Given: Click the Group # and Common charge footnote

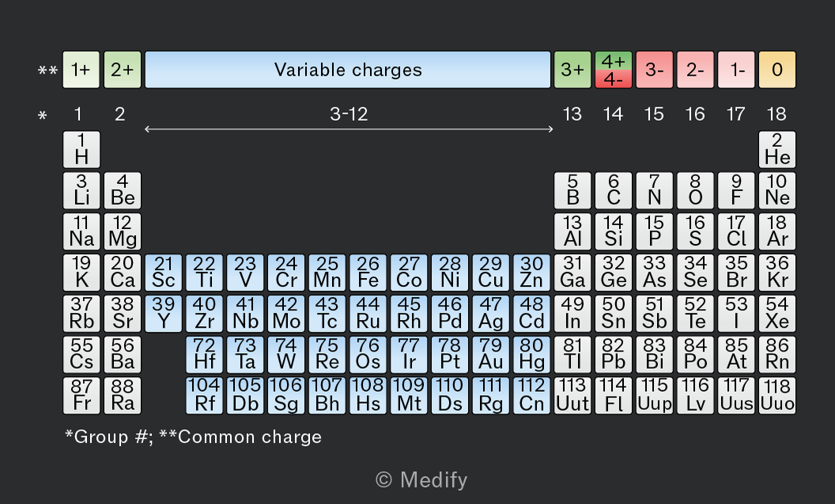Looking at the screenshot, I should coord(193,437).
